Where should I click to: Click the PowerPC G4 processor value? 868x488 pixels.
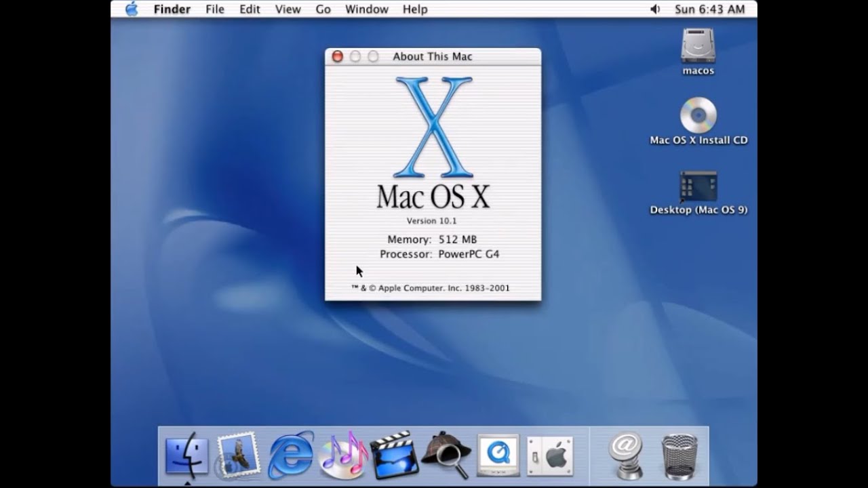469,254
